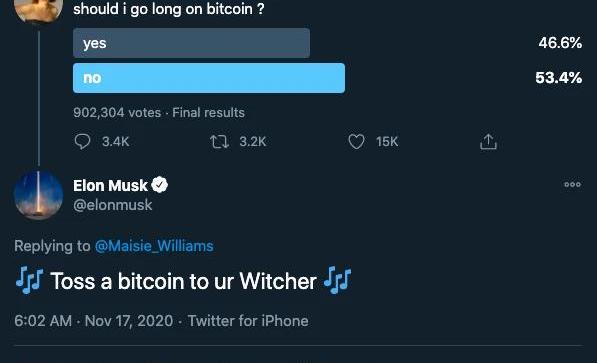Click the reply speech bubble icon
Screen dimensions: 597x363
82,142
